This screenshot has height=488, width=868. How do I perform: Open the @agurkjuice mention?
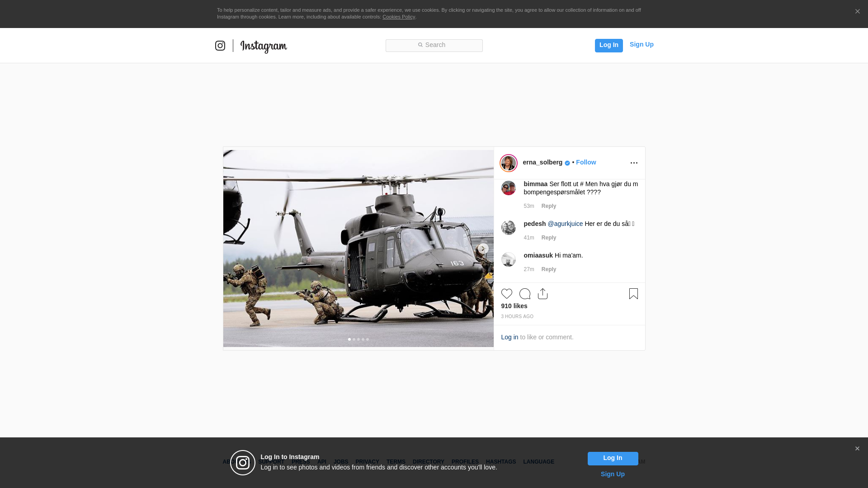[565, 224]
